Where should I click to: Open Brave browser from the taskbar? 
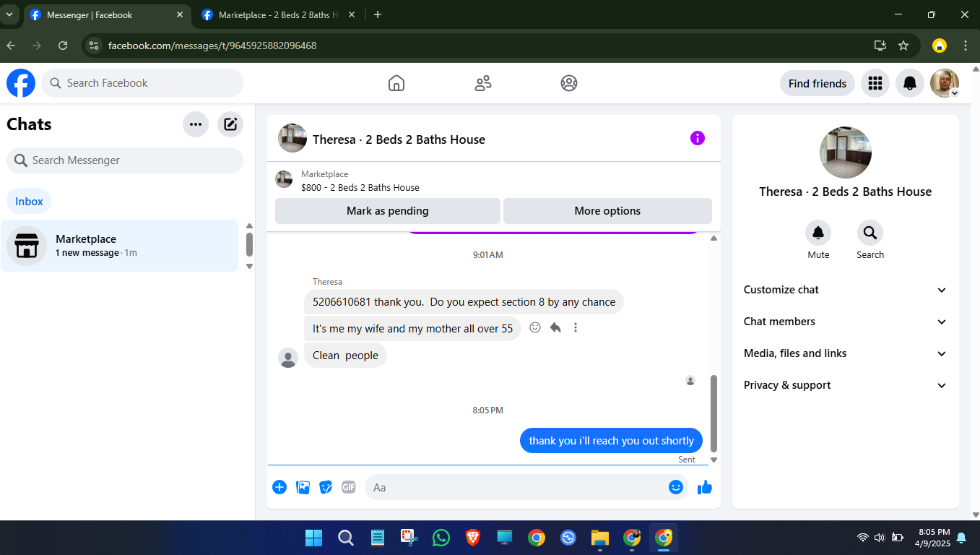[x=472, y=538]
